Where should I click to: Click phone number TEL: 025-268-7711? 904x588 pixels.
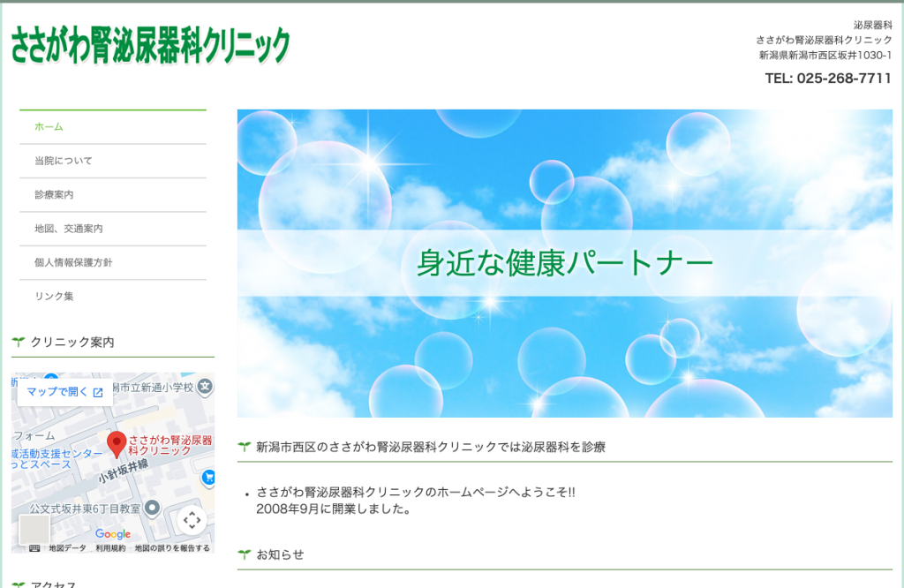click(x=828, y=79)
